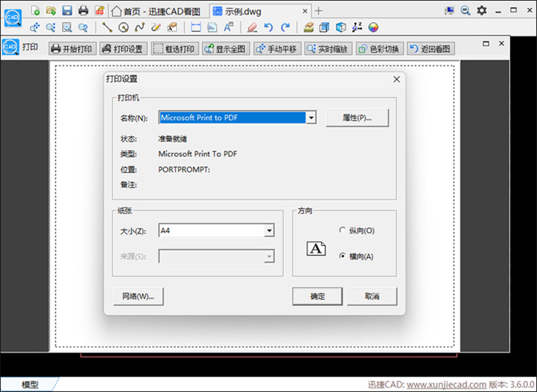Click the printer icon in top toolbar
537x392 pixels.
click(84, 10)
